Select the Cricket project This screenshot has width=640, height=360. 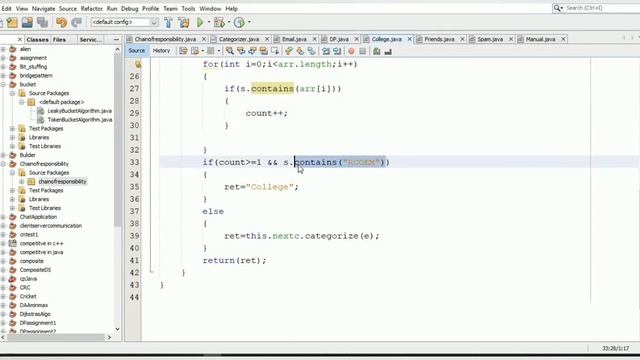(28, 296)
